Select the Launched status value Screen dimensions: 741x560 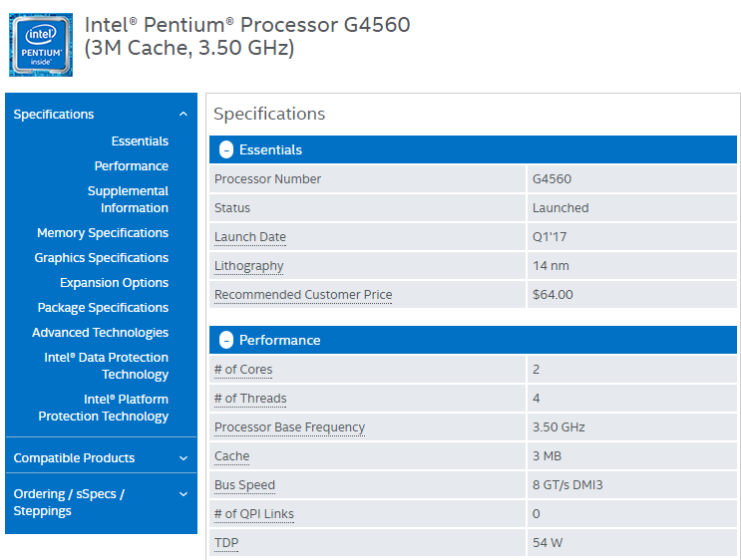[x=560, y=208]
